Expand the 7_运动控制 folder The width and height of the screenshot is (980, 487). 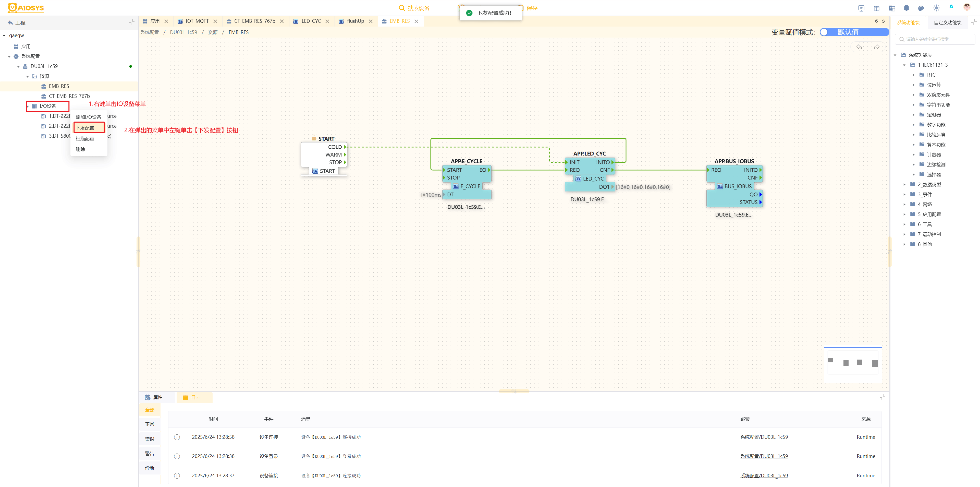(904, 234)
